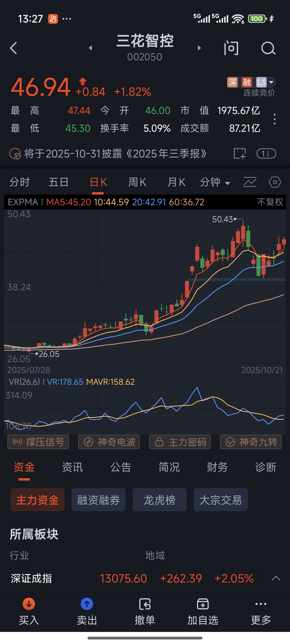The height and width of the screenshot is (644, 290).
Task: Open the 简况 tab
Action: 169,467
